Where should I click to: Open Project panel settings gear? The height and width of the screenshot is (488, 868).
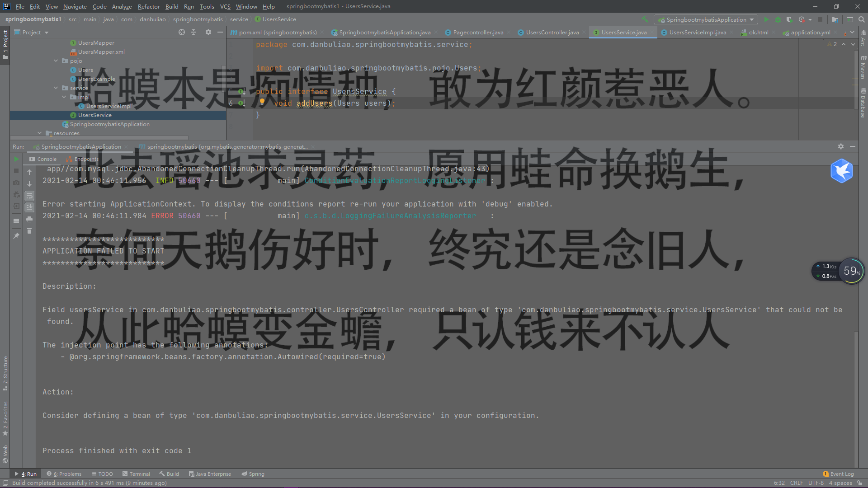pyautogui.click(x=208, y=32)
